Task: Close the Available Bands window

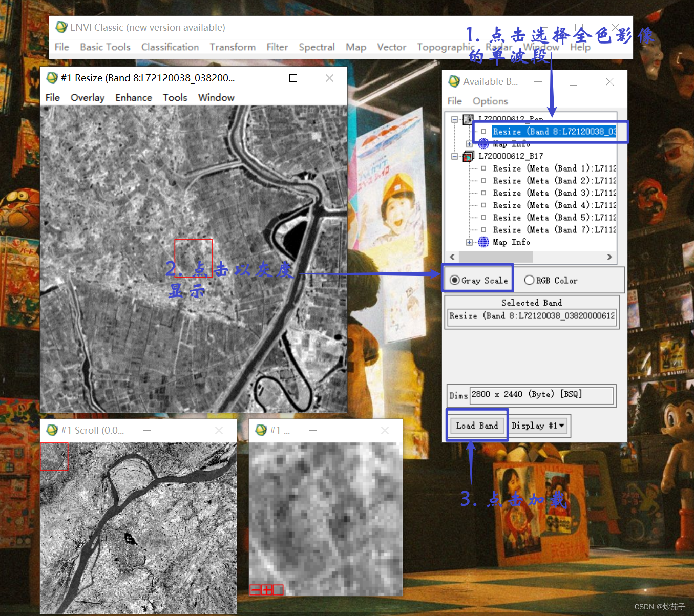Action: (x=609, y=81)
